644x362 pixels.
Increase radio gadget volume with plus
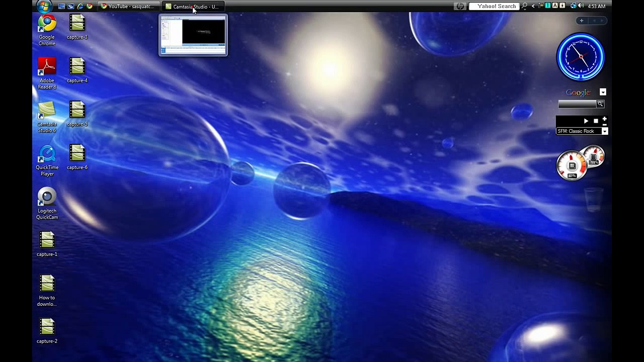(x=604, y=119)
